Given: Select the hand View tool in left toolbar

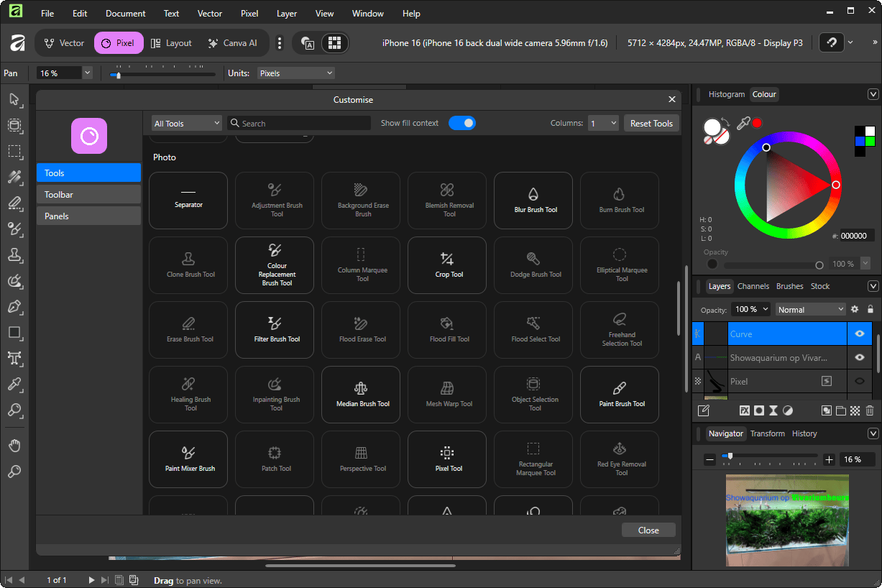Looking at the screenshot, I should [14, 446].
